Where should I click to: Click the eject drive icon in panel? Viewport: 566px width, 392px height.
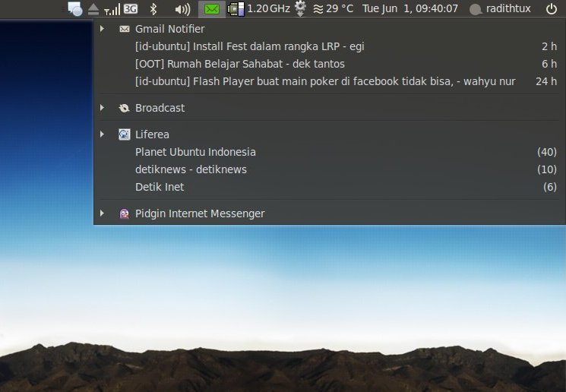(x=93, y=9)
